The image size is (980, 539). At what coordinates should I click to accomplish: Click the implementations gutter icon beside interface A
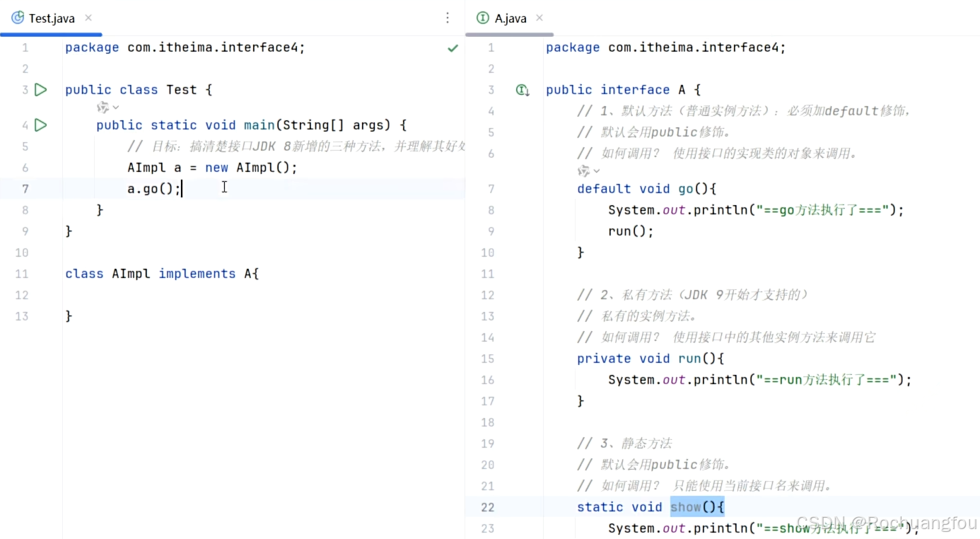click(x=523, y=90)
